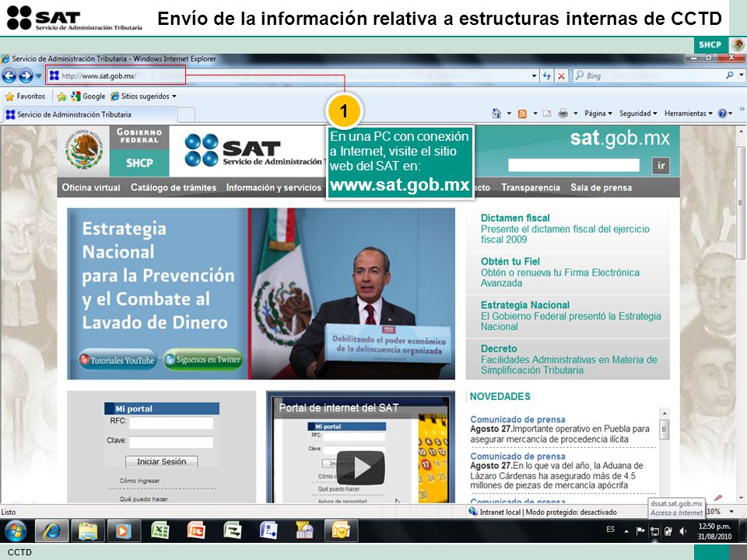
Task: Click the Print icon
Action: [x=563, y=114]
